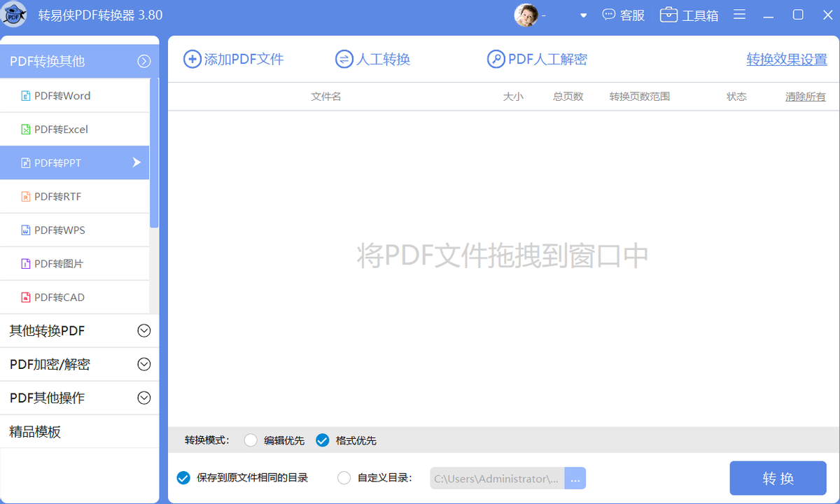
Task: Click the PDF人工解密 key icon
Action: point(496,59)
